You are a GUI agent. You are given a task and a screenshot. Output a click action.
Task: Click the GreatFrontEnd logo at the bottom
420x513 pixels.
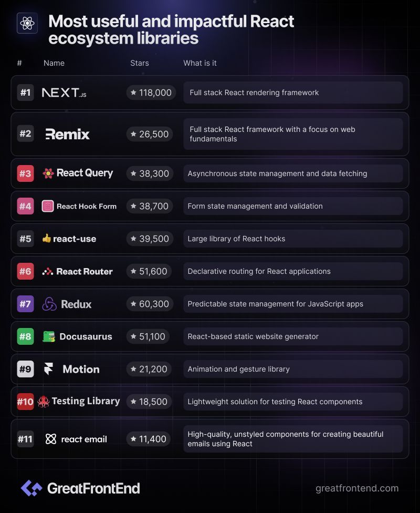click(x=80, y=488)
